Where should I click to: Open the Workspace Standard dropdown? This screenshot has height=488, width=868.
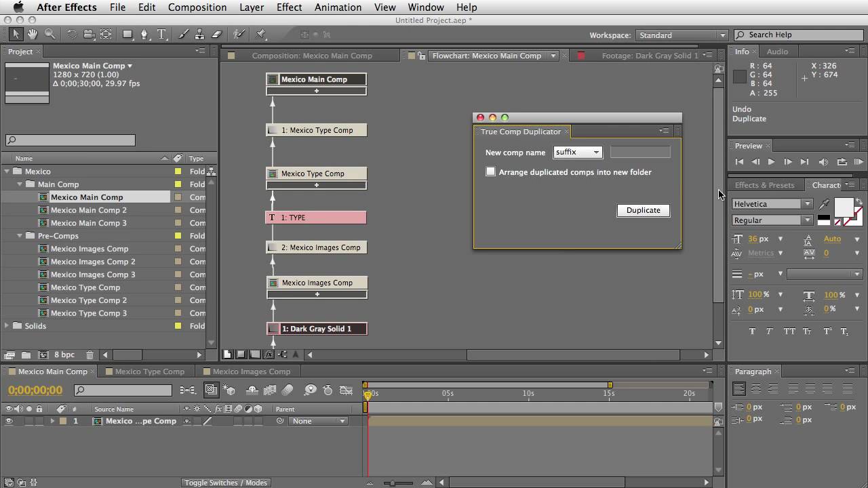pos(682,35)
